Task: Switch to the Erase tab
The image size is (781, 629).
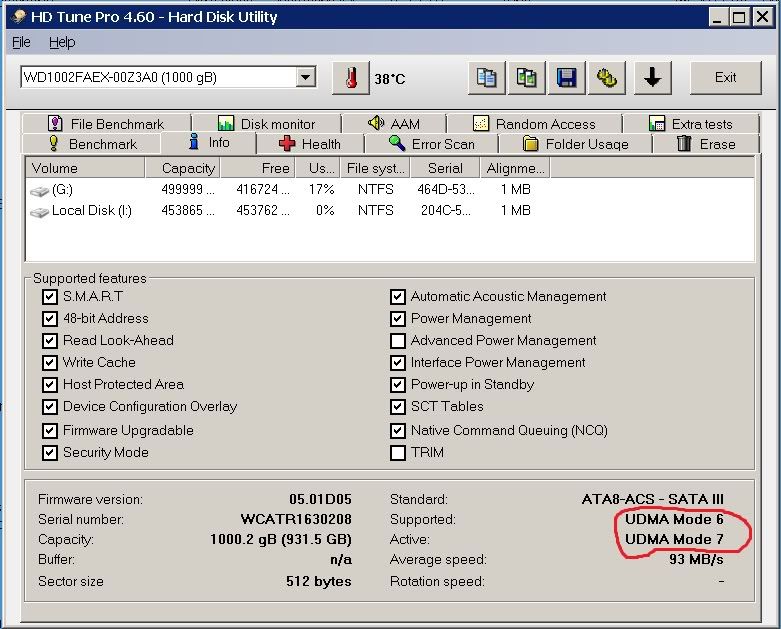Action: (706, 144)
